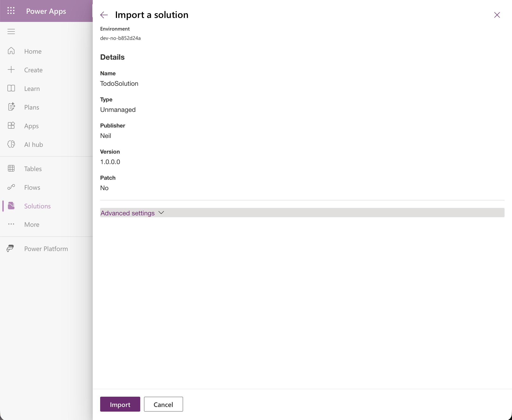Click the Home house icon
512x420 pixels.
click(11, 51)
